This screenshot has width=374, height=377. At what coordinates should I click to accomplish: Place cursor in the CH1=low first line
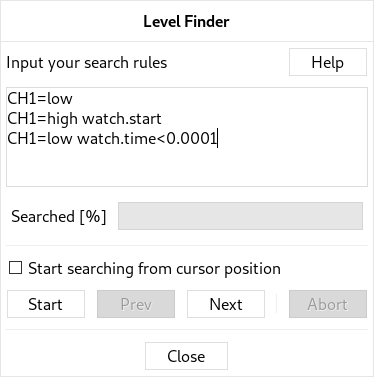(40, 99)
